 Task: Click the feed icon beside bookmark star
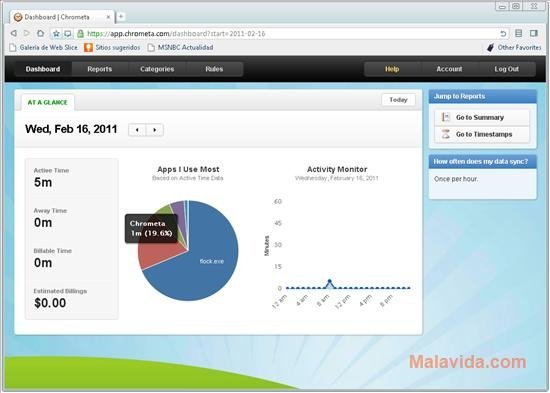[68, 34]
